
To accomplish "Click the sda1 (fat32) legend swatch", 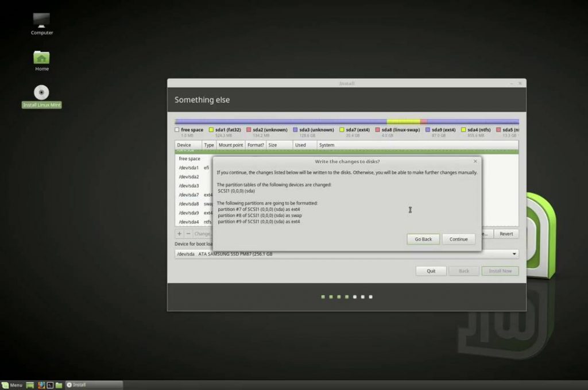I will point(211,130).
